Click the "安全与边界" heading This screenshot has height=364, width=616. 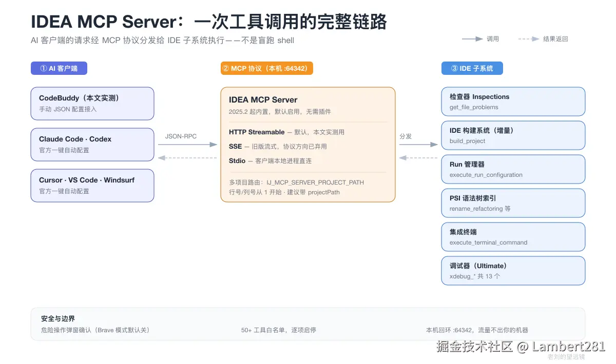click(x=58, y=319)
